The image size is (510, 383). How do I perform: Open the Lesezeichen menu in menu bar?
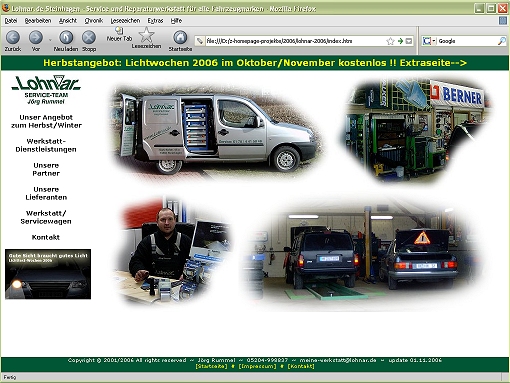point(125,21)
